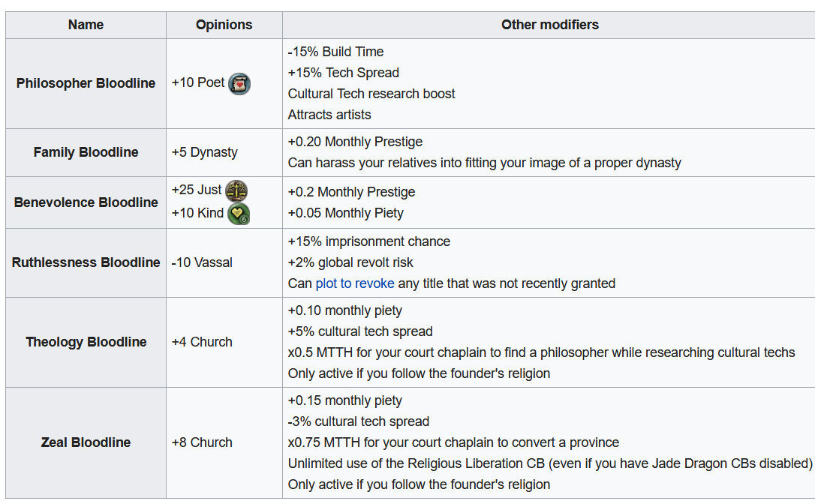Select the Family Bloodline name cell

point(86,152)
